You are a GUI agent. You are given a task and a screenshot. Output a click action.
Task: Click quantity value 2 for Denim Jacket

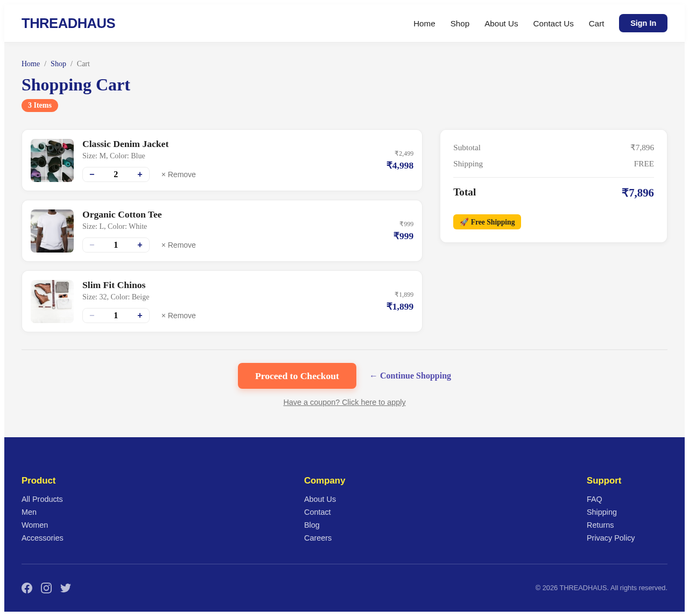(x=116, y=174)
